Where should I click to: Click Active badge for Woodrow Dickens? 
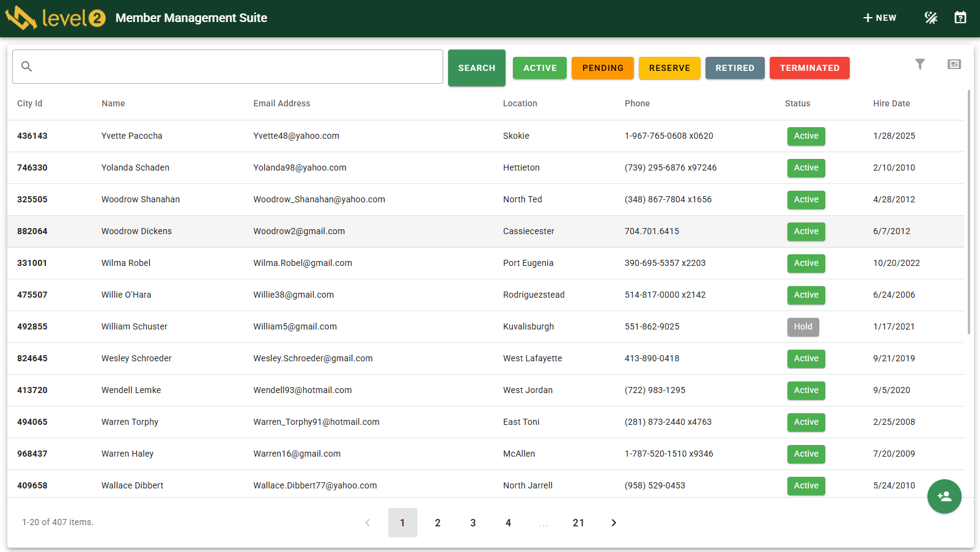806,232
